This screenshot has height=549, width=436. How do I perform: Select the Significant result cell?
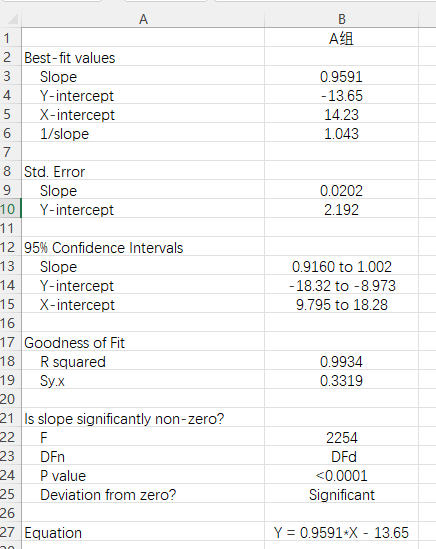pyautogui.click(x=341, y=494)
